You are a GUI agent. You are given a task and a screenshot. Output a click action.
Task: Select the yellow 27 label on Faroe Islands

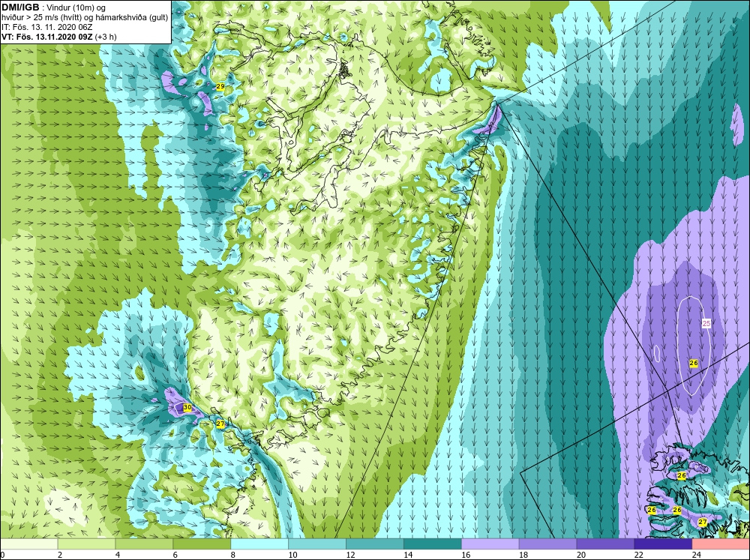pos(703,523)
